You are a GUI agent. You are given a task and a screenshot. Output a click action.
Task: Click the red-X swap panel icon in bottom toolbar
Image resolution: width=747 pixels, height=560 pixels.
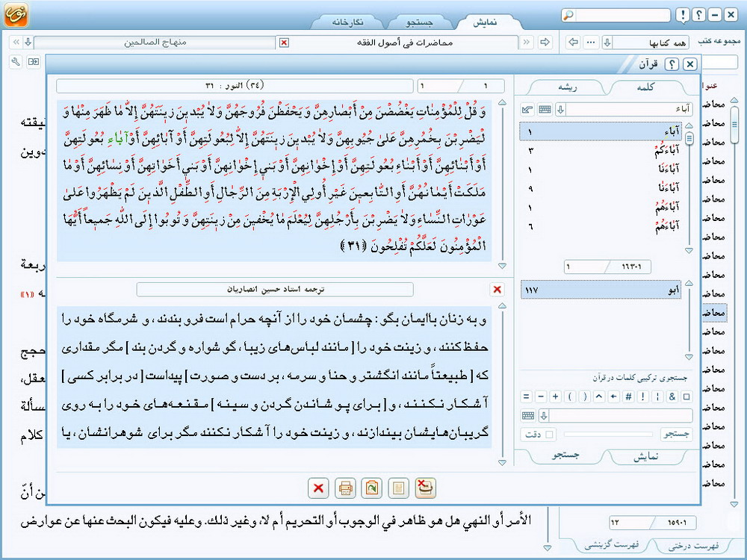pyautogui.click(x=426, y=488)
